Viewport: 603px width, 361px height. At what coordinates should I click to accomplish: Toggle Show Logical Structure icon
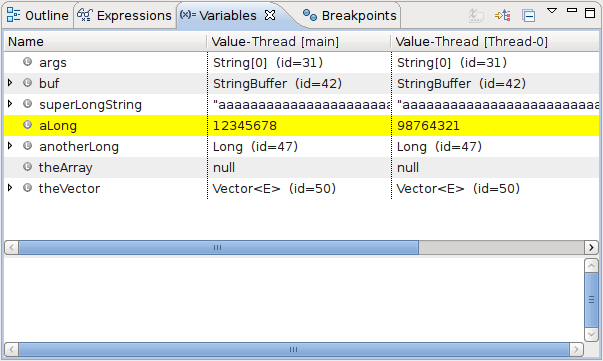point(503,15)
